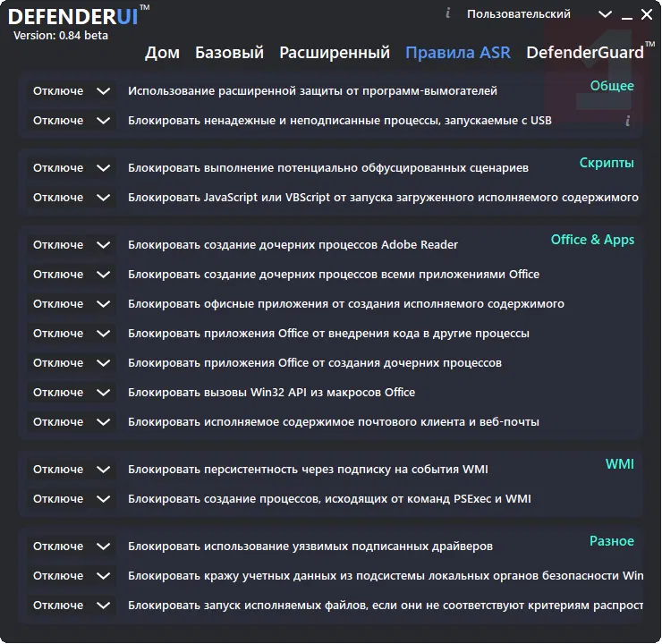Open dropdown for email client executable content rule
Viewport: 662px width, 644px height.
click(x=72, y=422)
